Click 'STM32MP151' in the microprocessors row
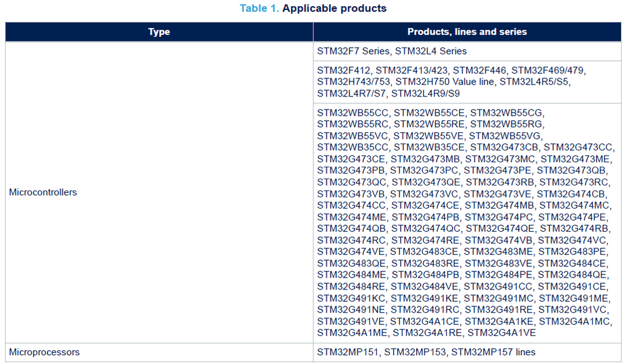 point(348,353)
